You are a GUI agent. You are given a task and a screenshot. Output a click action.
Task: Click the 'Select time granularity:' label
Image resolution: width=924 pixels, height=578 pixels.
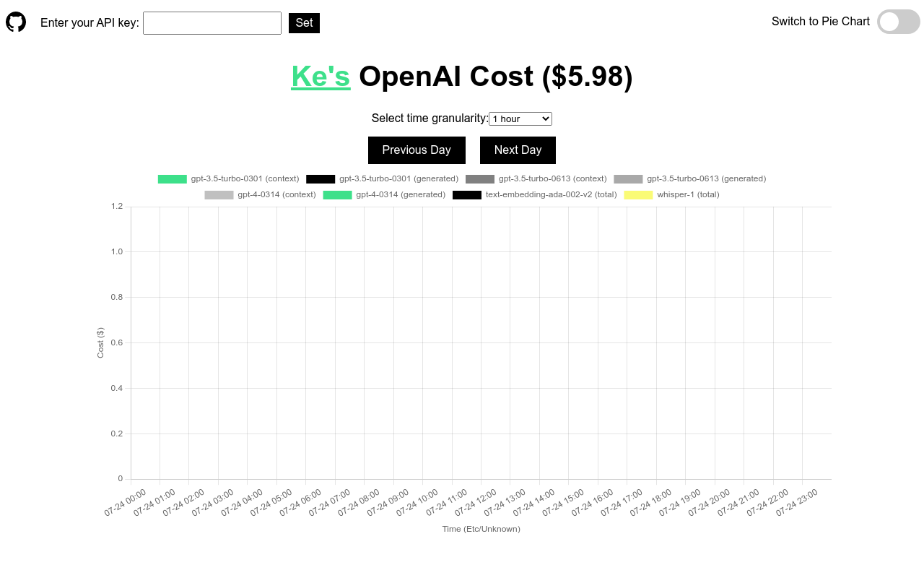430,118
